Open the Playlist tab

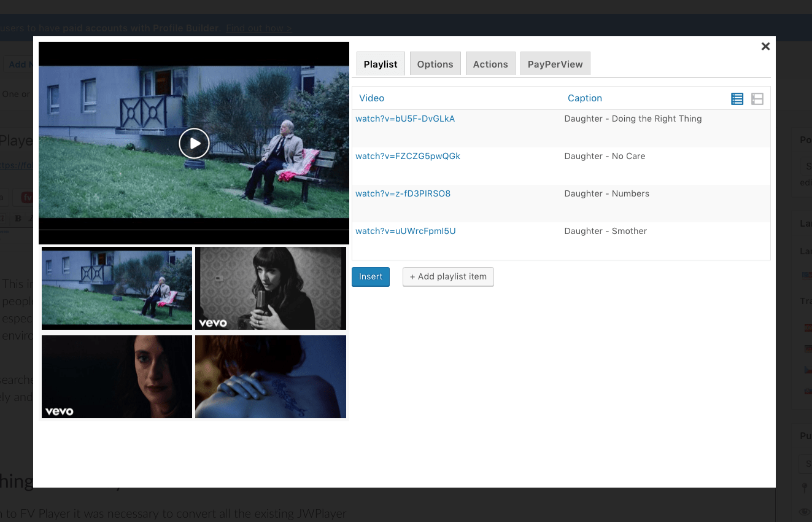click(x=381, y=64)
